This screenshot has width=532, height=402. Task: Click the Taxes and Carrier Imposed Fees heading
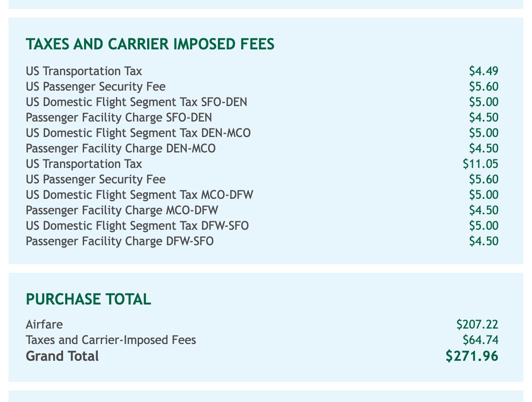click(x=150, y=45)
